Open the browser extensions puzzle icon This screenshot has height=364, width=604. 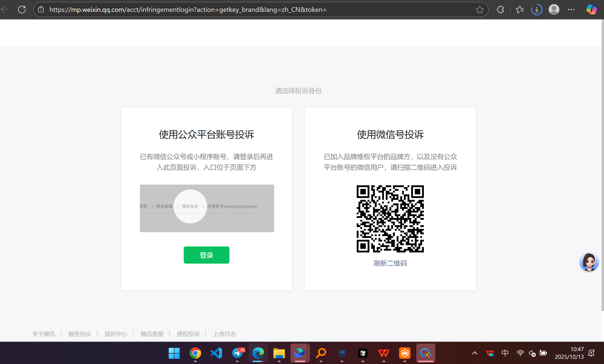coord(500,10)
